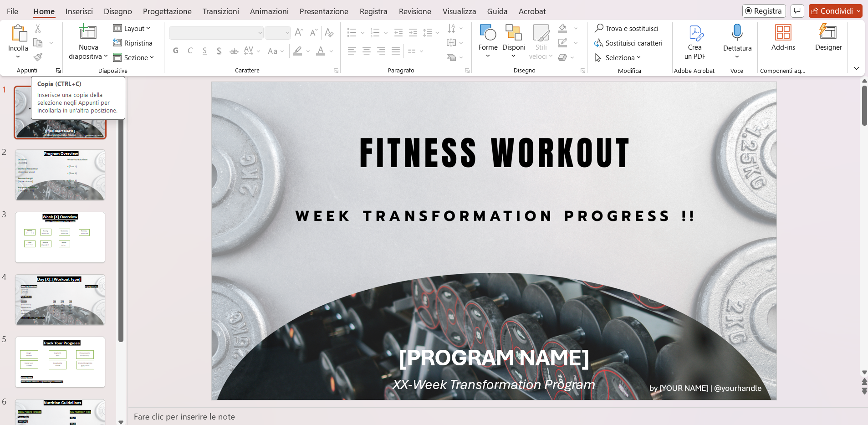Viewport: 868px width, 425px height.
Task: Decrease font size with the smaller A icon
Action: point(313,32)
